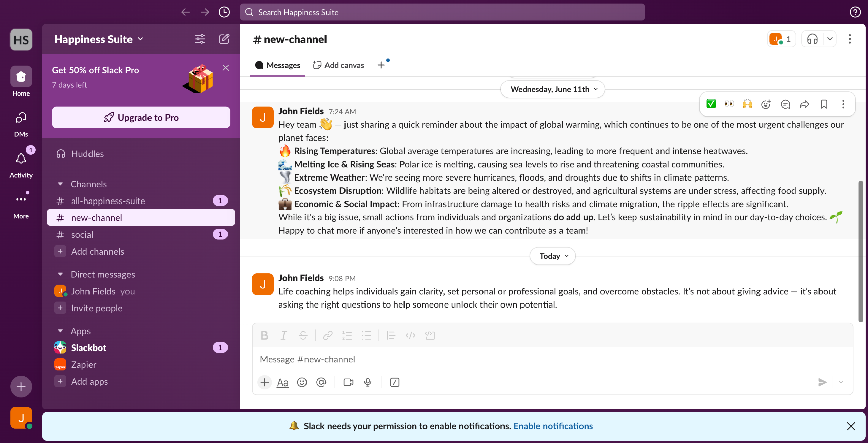Start a huddle with headphones icon
This screenshot has height=443, width=868.
click(x=812, y=39)
